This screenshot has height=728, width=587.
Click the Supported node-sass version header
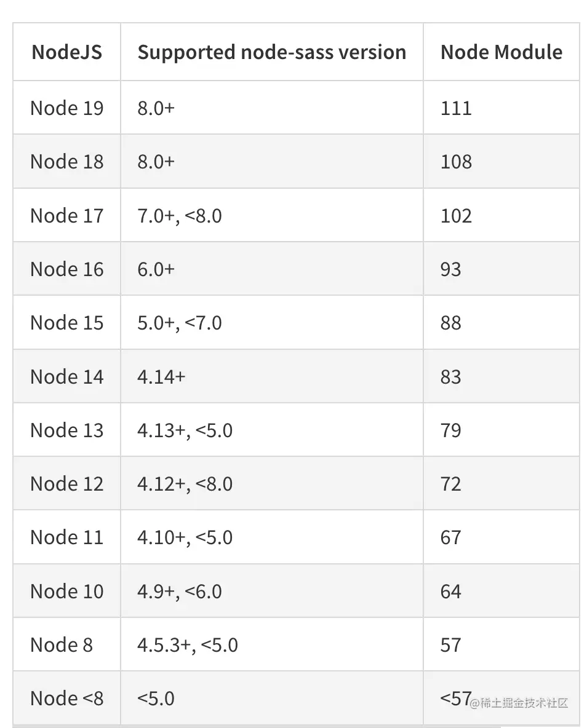(x=271, y=52)
